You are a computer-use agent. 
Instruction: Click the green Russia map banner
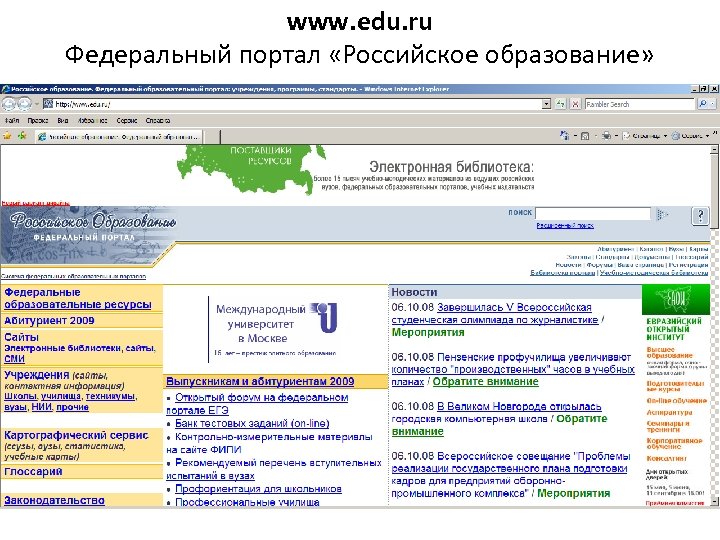coord(250,168)
